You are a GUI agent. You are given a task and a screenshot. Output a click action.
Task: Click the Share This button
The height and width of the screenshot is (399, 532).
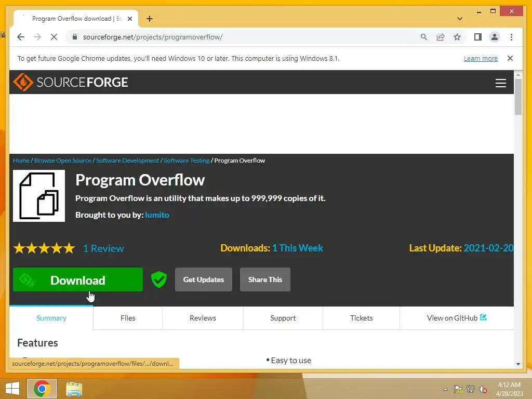coord(265,280)
